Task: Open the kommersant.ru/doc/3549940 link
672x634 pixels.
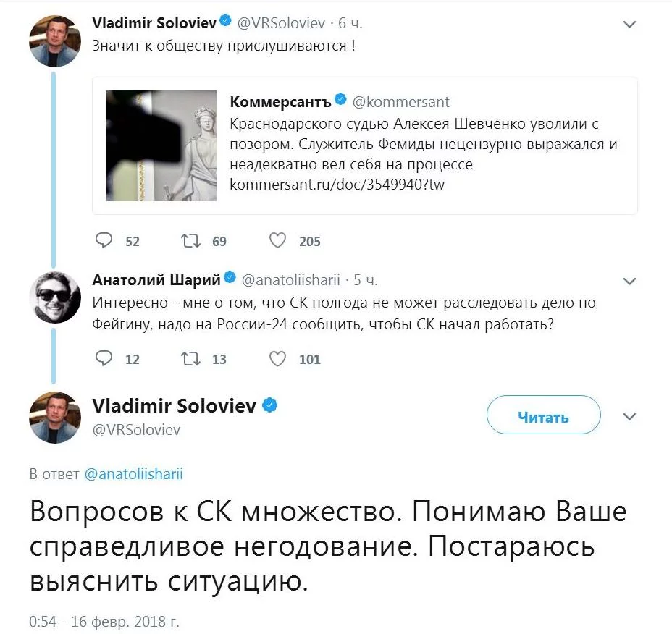Action: [337, 185]
